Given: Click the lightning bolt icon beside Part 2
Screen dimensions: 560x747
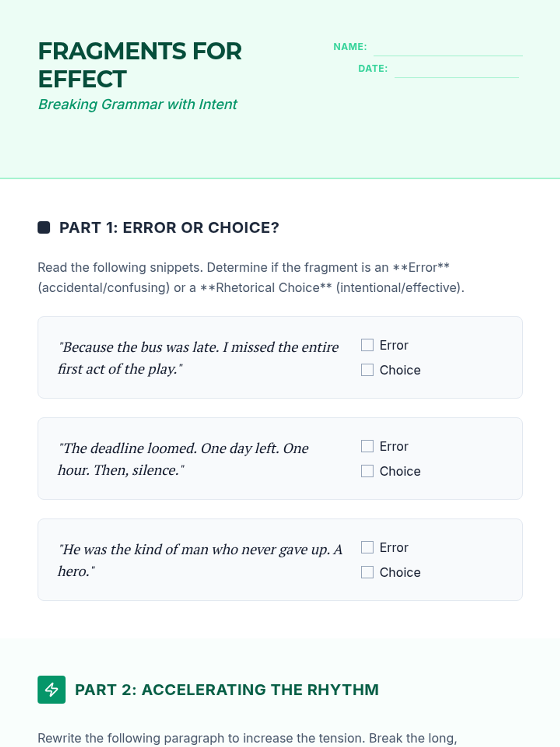Looking at the screenshot, I should click(x=51, y=690).
